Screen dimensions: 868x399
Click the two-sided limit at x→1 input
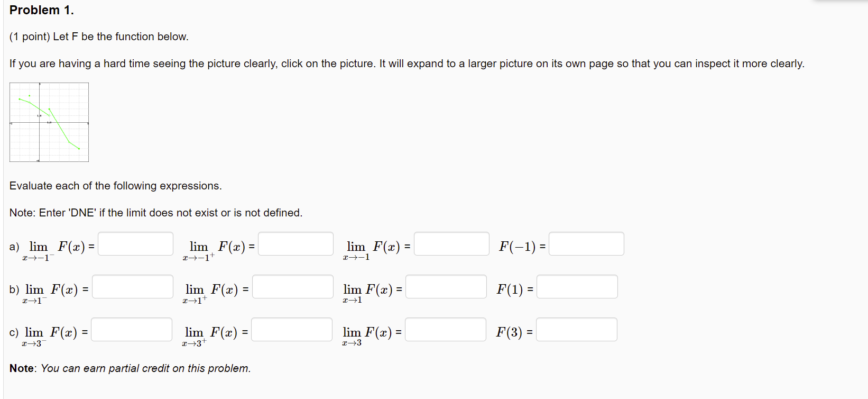click(446, 287)
